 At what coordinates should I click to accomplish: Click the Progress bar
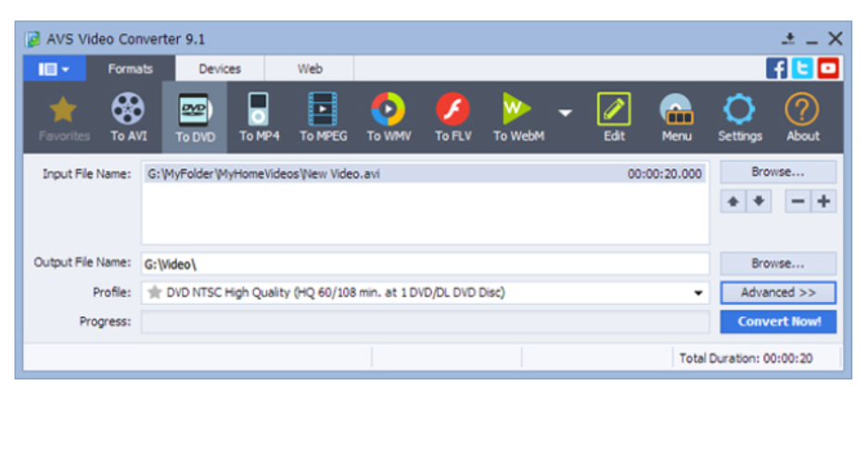(425, 322)
